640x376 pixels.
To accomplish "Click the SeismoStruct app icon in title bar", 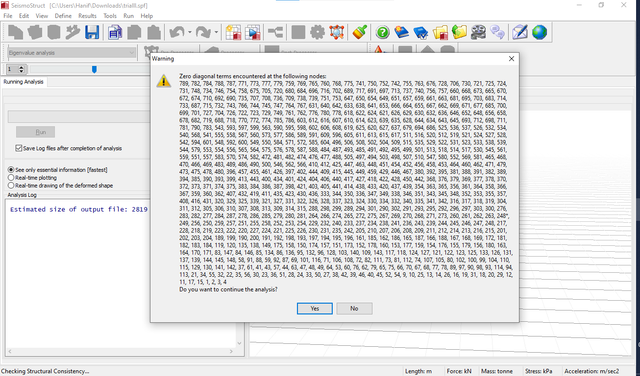I will pyautogui.click(x=4, y=5).
